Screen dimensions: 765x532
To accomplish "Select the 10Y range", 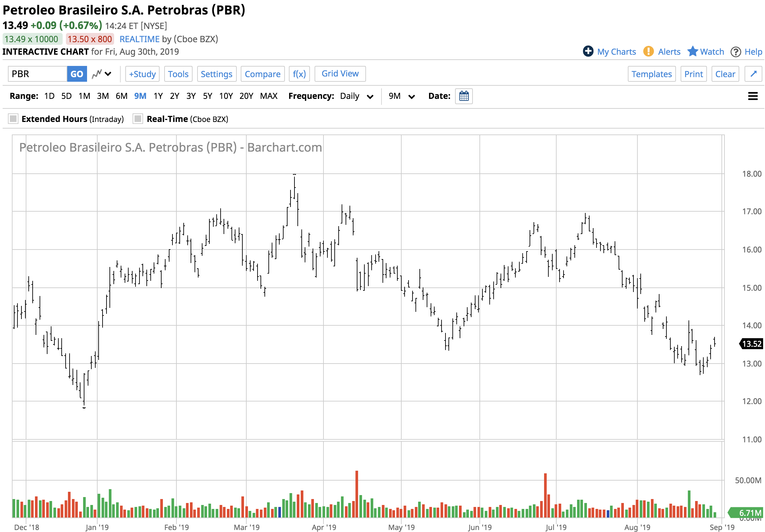I will (226, 96).
